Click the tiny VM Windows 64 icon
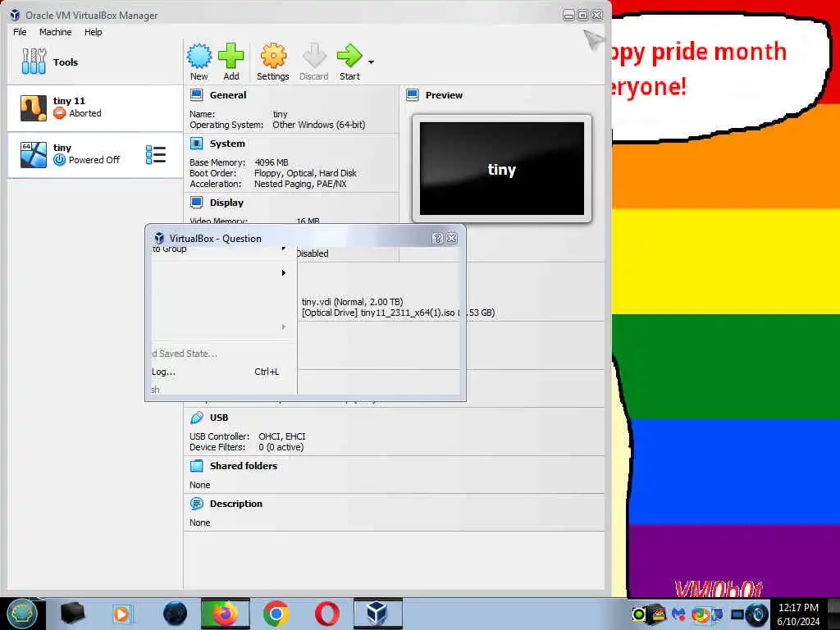This screenshot has height=630, width=840. point(33,155)
